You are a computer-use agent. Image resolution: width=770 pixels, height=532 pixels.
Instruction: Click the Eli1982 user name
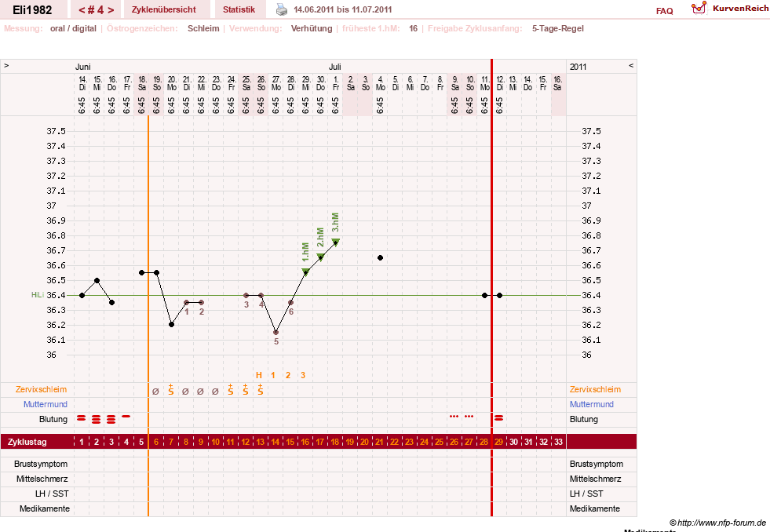(32, 10)
